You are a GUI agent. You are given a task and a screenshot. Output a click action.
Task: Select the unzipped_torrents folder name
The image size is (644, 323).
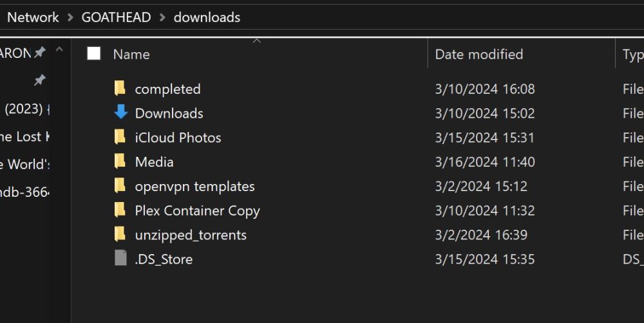pos(191,235)
